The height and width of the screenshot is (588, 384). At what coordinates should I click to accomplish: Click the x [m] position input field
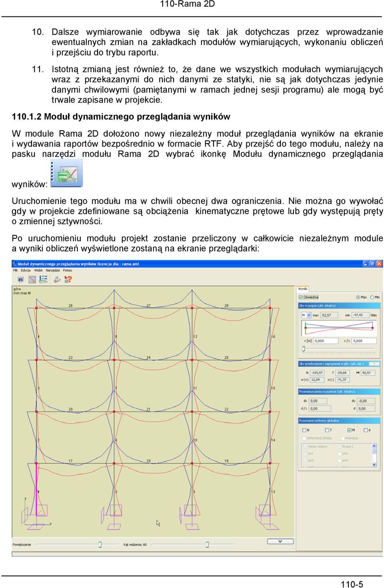[326, 341]
